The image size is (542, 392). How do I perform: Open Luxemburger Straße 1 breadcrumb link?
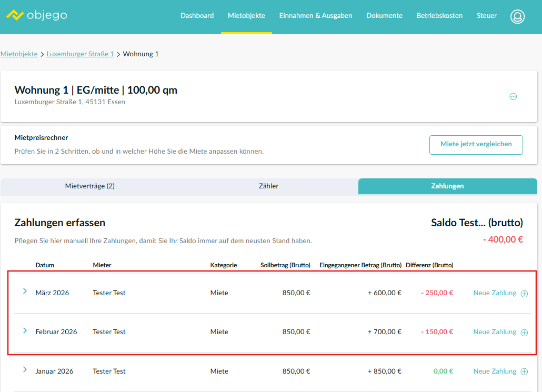pos(80,54)
